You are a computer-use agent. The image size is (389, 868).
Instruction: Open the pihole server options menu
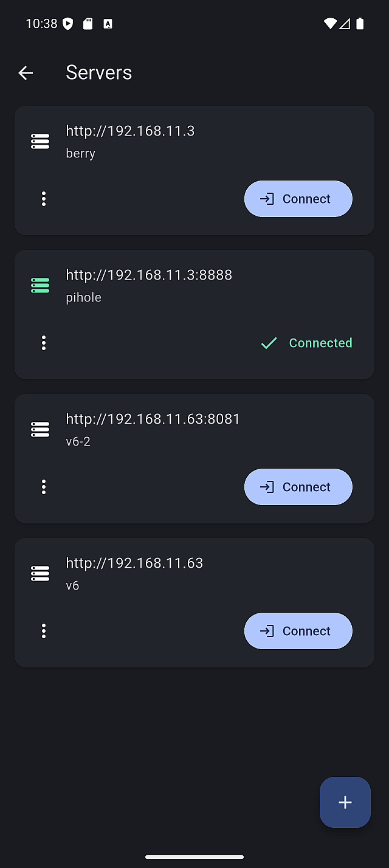(44, 343)
